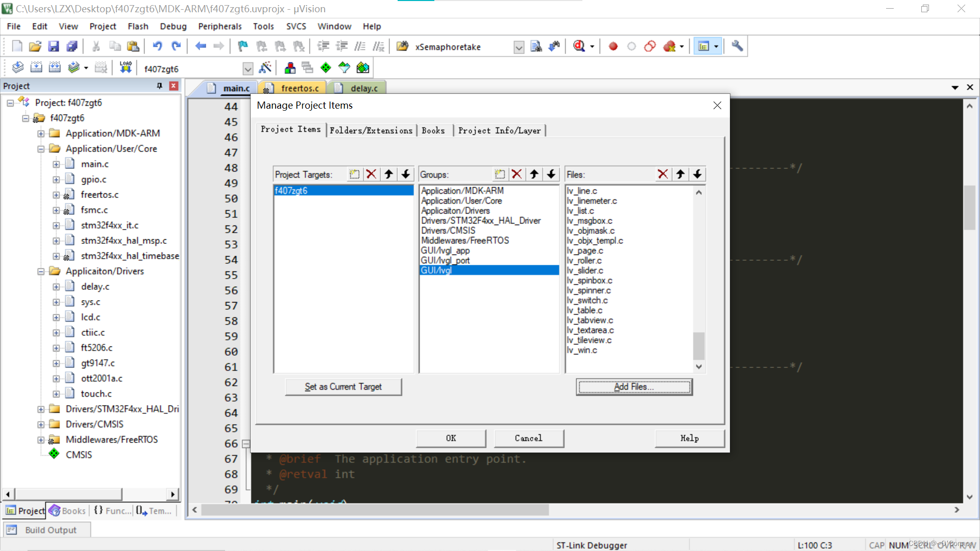The image size is (980, 551).
Task: Click the Configuration wrench icon
Action: [x=737, y=46]
